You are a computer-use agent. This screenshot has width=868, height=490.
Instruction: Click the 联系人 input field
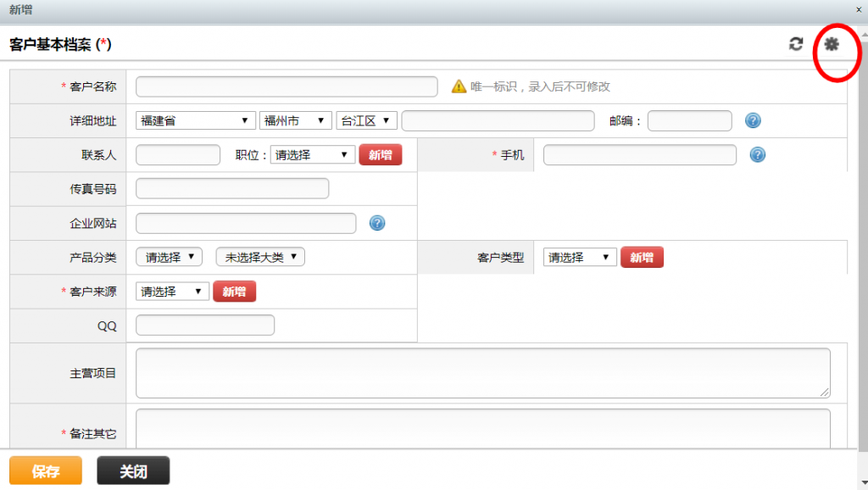pos(178,155)
